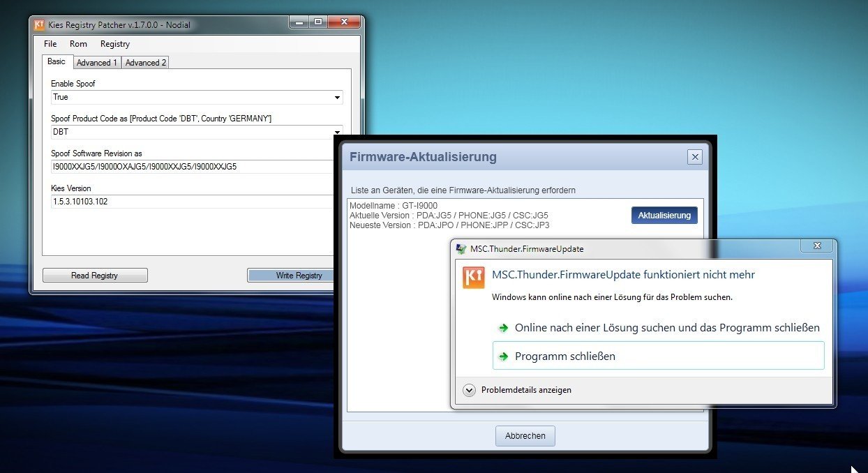This screenshot has height=473, width=868.
Task: Click the MSC.Thunder.FirmwareUpdate title bar icon
Action: [462, 248]
